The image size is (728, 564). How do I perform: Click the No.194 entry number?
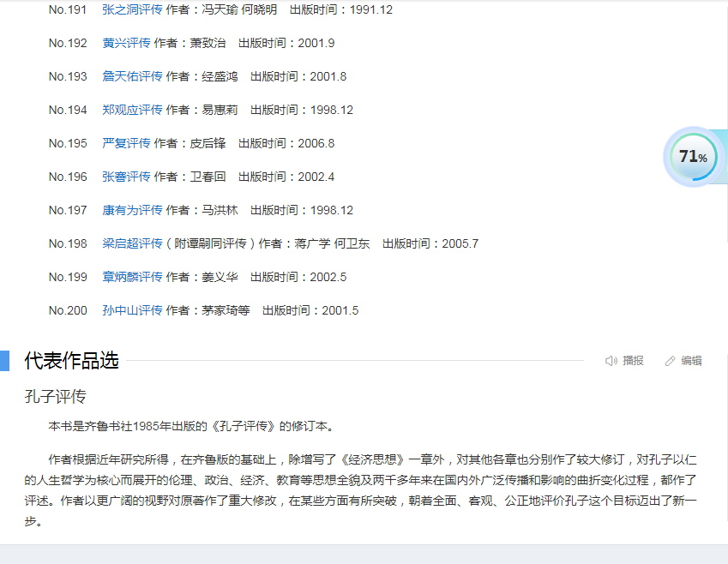point(68,110)
